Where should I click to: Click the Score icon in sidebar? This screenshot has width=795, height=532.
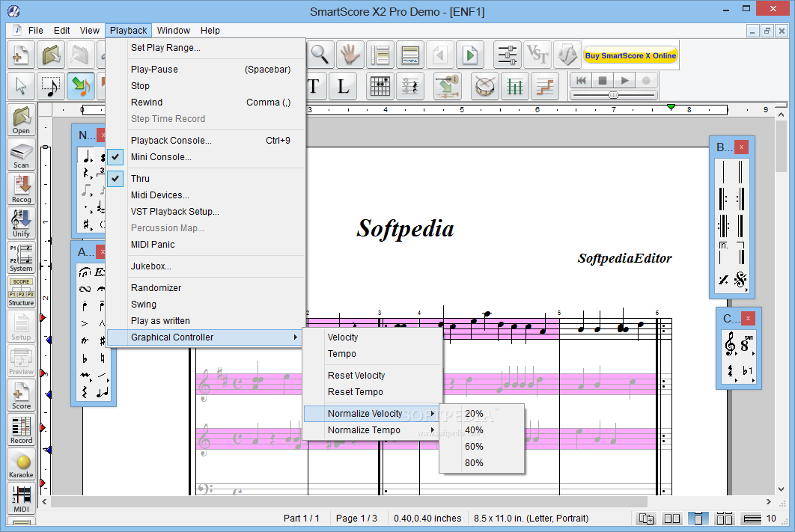point(21,396)
